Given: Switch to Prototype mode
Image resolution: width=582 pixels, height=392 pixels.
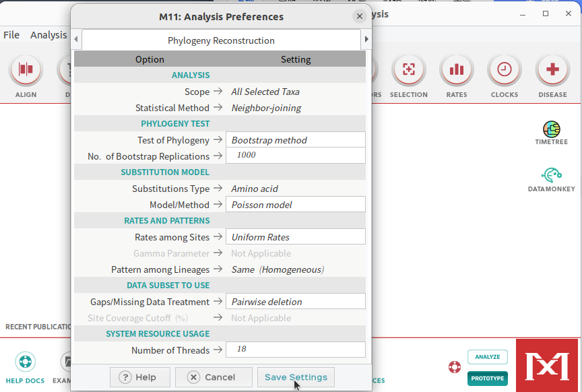Looking at the screenshot, I should click(x=487, y=378).
